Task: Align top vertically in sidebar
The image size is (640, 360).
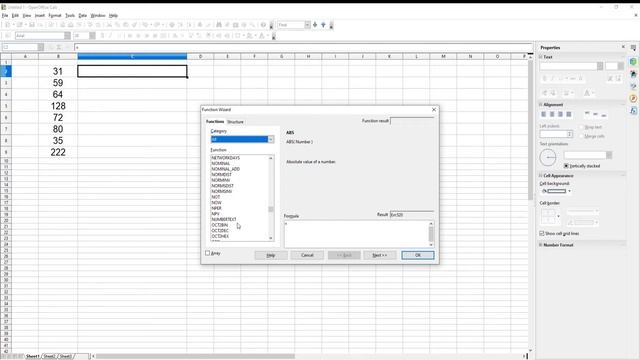Action: [x=587, y=114]
